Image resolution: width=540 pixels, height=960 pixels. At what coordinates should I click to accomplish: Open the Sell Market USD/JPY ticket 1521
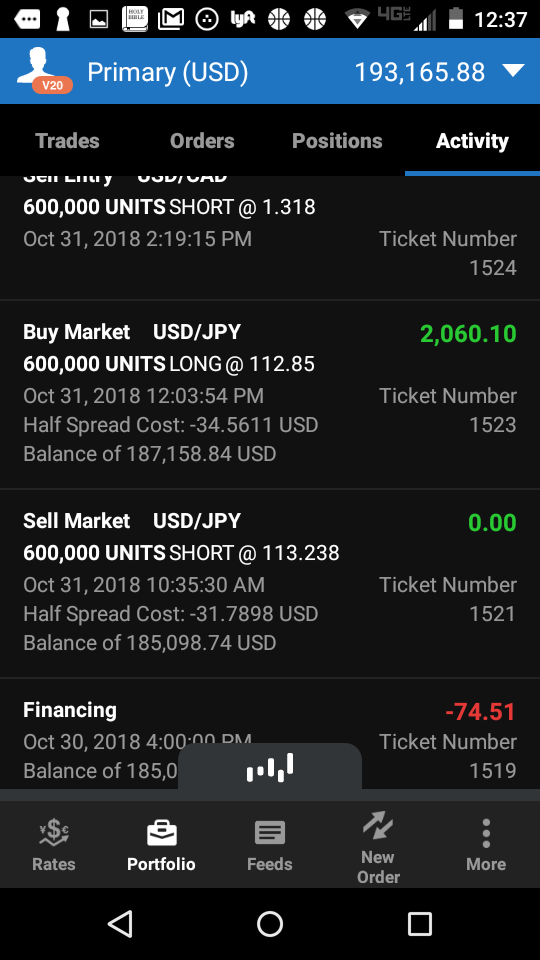pyautogui.click(x=270, y=583)
